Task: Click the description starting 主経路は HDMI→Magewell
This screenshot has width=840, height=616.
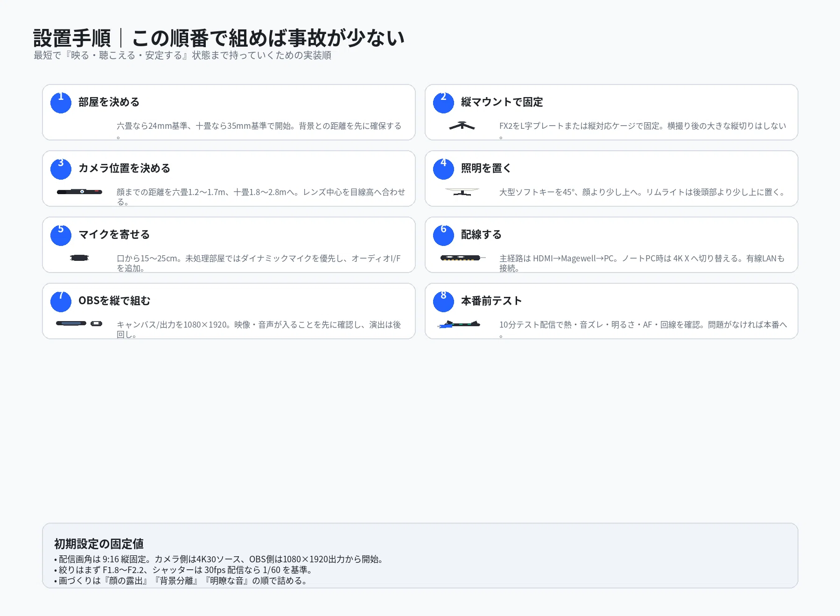Action: tap(642, 263)
